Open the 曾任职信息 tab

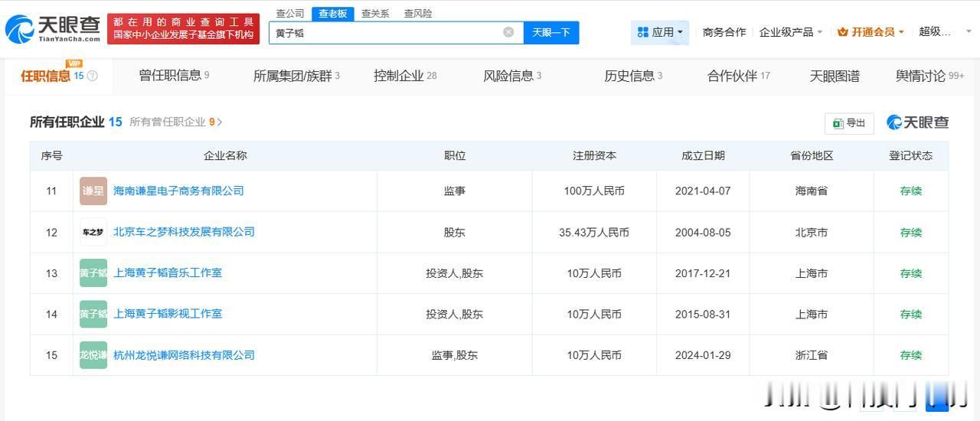174,75
